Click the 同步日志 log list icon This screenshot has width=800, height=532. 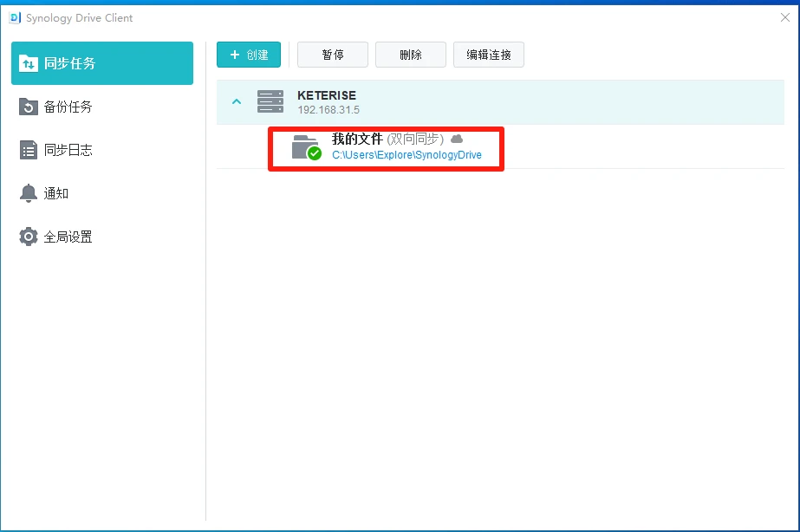point(29,150)
